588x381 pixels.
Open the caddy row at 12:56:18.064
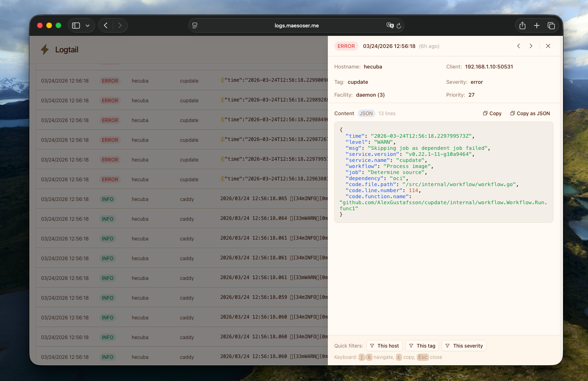[182, 219]
